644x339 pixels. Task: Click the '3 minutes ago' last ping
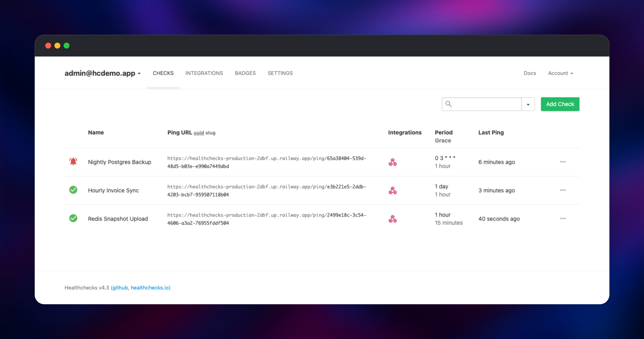click(497, 190)
